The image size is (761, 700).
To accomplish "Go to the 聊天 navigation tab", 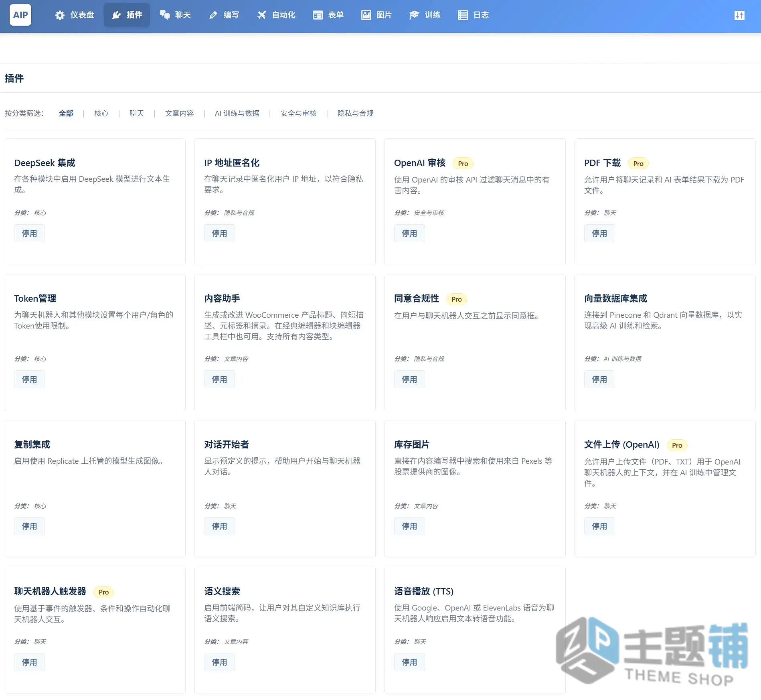I will (175, 15).
